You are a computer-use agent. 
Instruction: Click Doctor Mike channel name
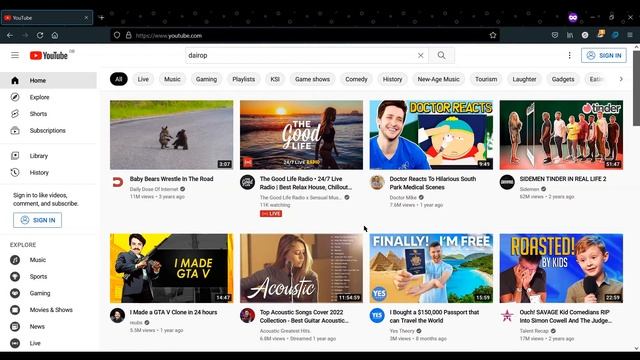coord(403,198)
